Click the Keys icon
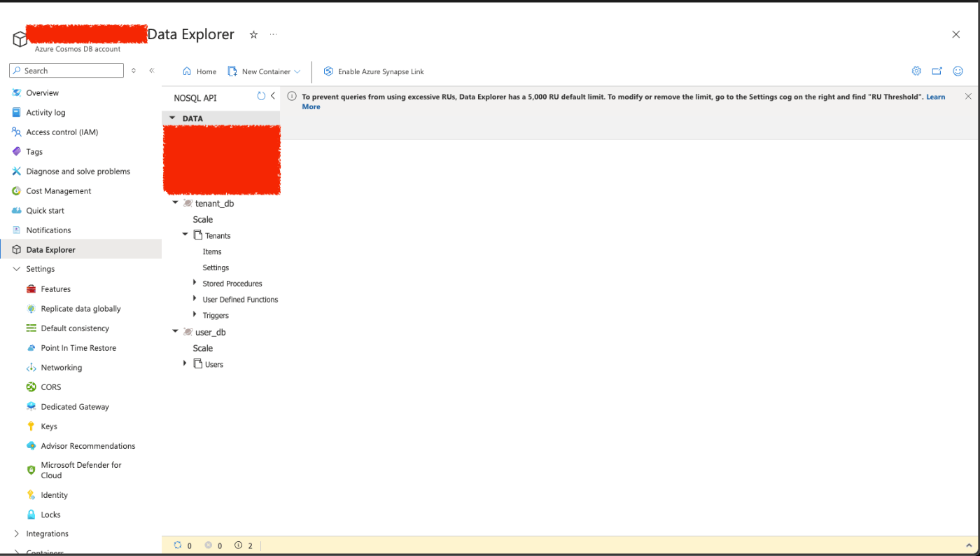This screenshot has width=980, height=556. click(x=31, y=426)
